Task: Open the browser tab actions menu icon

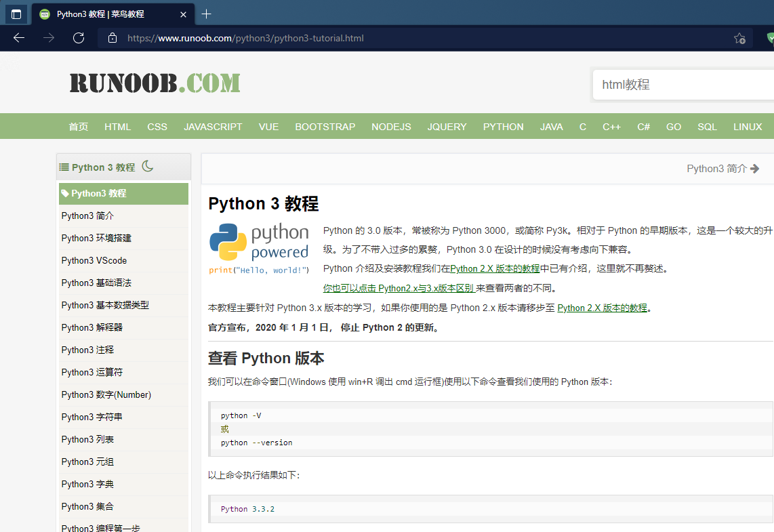Action: pos(16,14)
